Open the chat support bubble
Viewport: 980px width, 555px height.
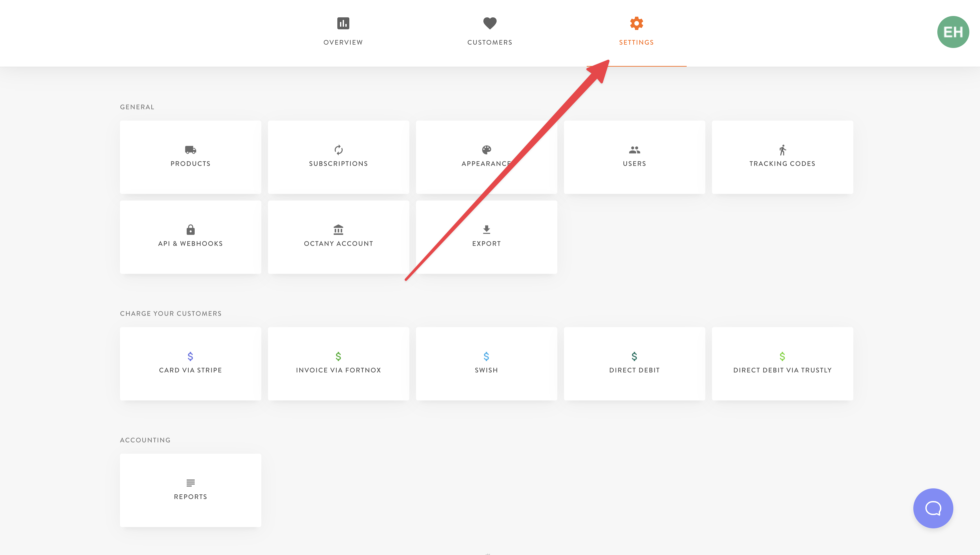(933, 508)
